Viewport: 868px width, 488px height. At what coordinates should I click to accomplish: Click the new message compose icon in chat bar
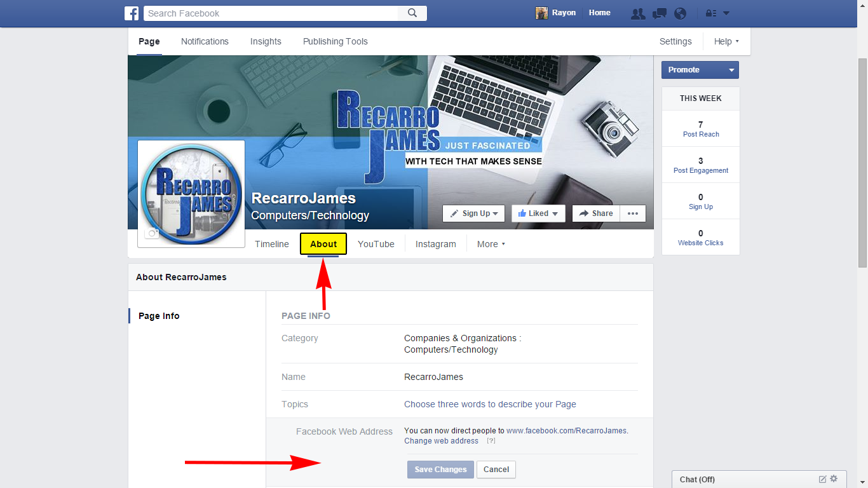pyautogui.click(x=823, y=479)
